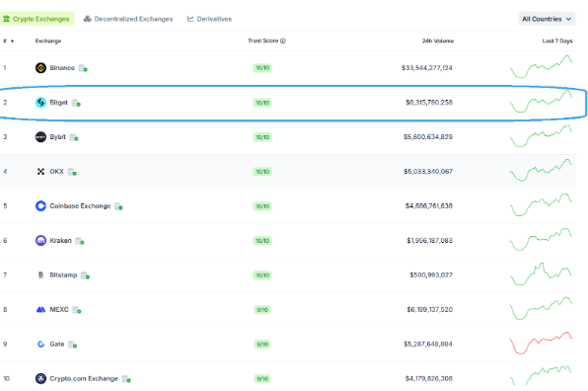Viewport: 588px width, 391px height.
Task: Open the Binance exchange link
Action: (x=62, y=68)
